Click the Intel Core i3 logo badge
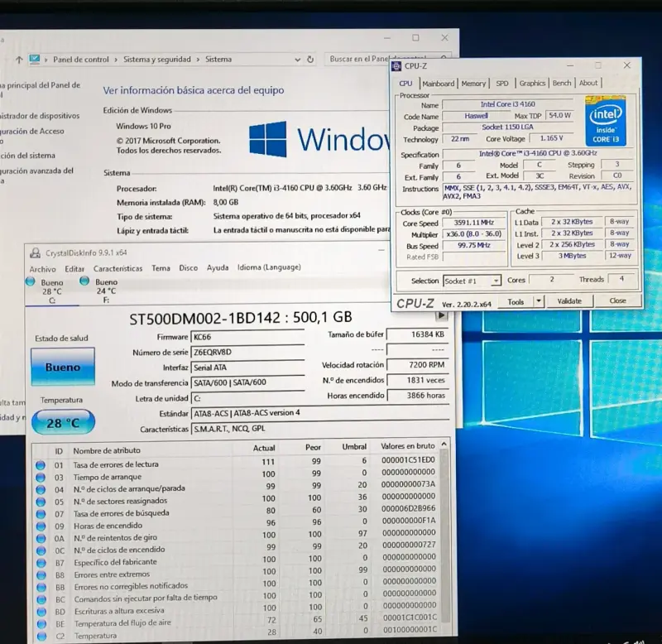Screen dimensions: 662x644 605,121
